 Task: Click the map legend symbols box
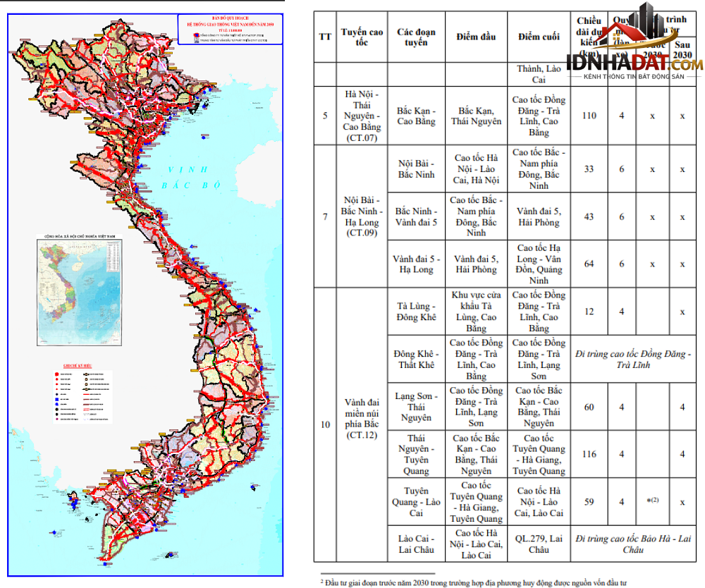[82, 396]
